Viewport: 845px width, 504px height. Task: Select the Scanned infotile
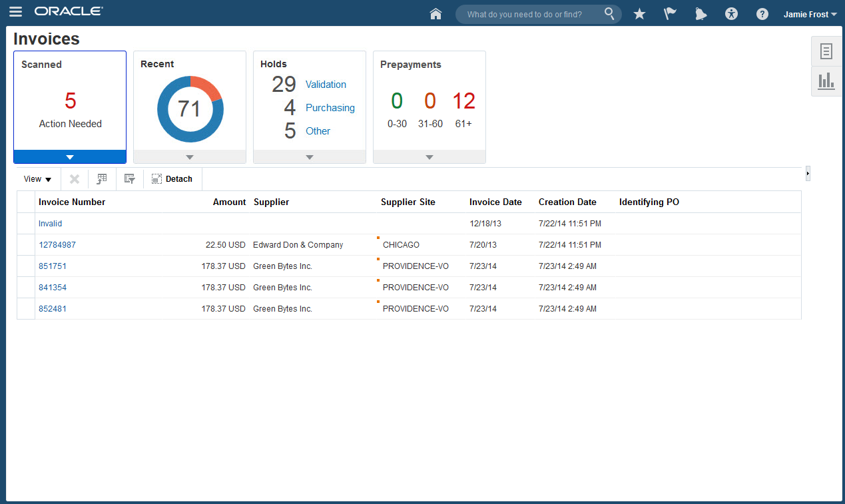click(70, 100)
